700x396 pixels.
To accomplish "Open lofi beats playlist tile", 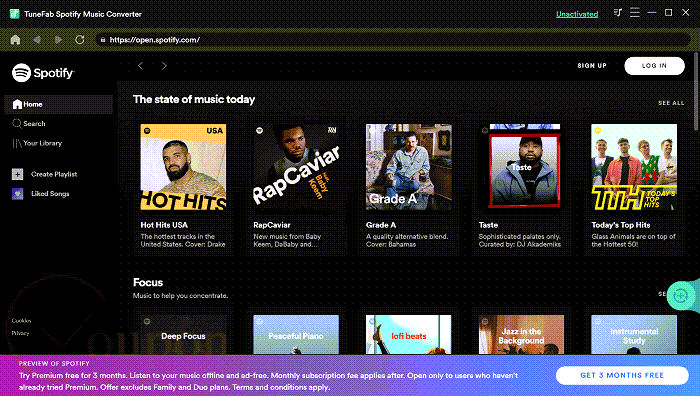I will pos(408,334).
